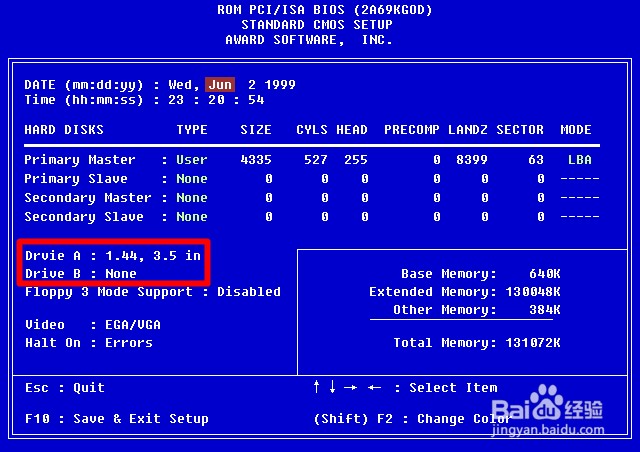Screen dimensions: 640x452
Task: Click (Shift) F2 : Change Color hint
Action: [x=412, y=419]
